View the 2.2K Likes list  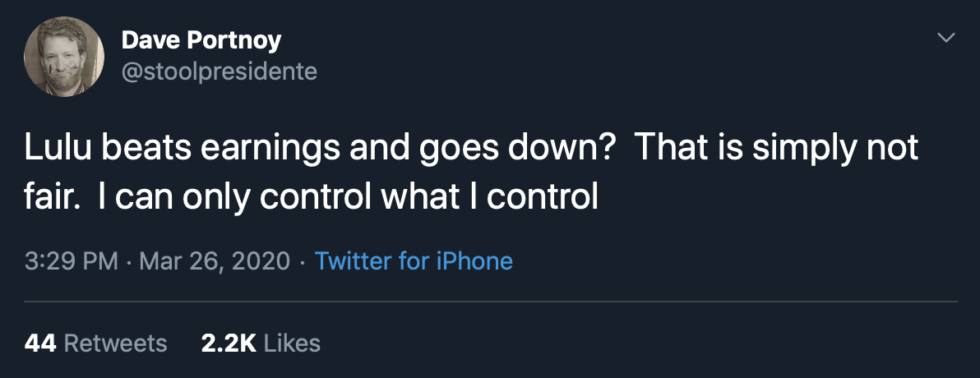[261, 343]
